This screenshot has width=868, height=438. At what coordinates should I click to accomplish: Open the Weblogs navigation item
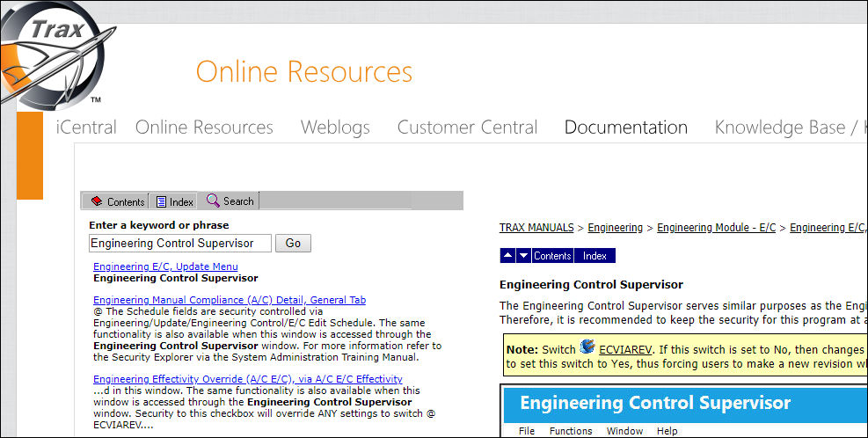[x=335, y=128]
